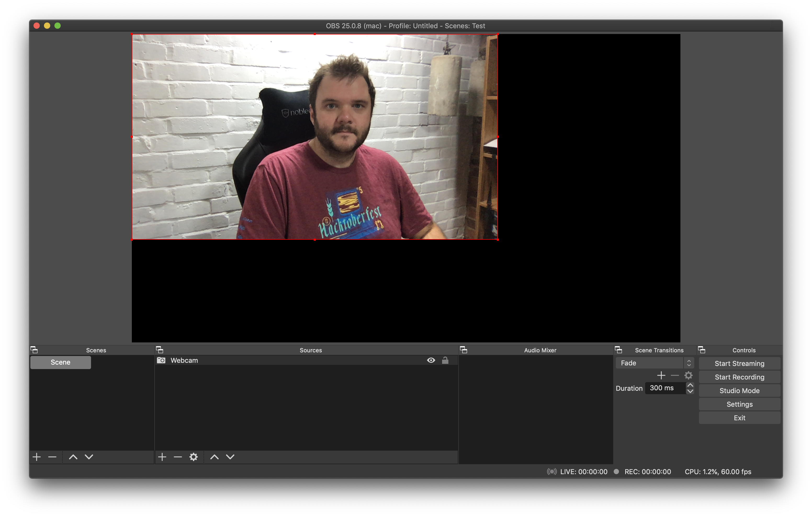Image resolution: width=812 pixels, height=517 pixels.
Task: Open transition properties gear
Action: [x=689, y=375]
